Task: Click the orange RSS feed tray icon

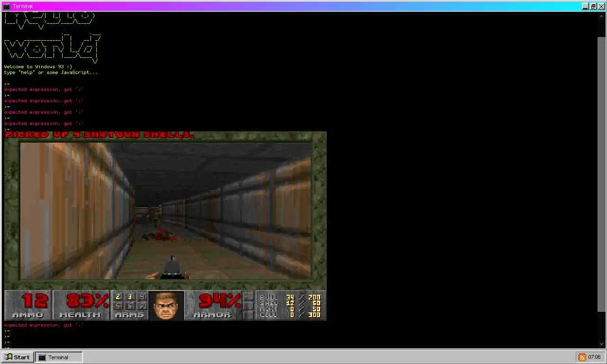Action: pos(582,357)
